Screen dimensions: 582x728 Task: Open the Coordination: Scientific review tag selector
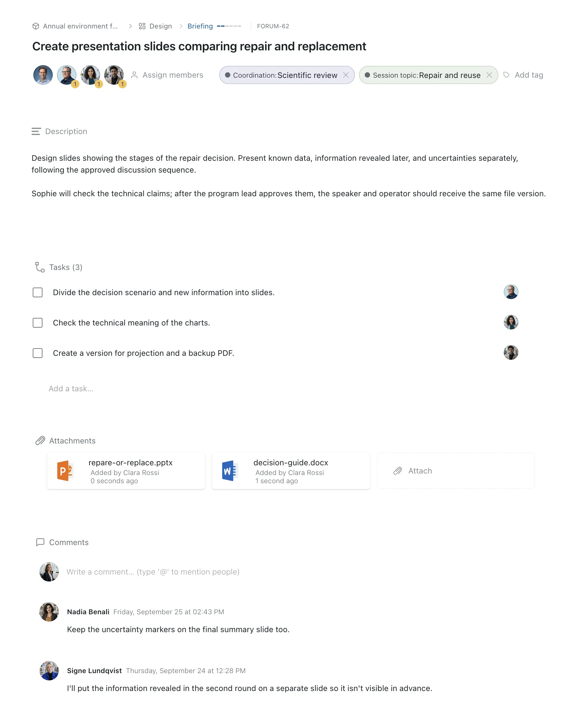point(285,75)
